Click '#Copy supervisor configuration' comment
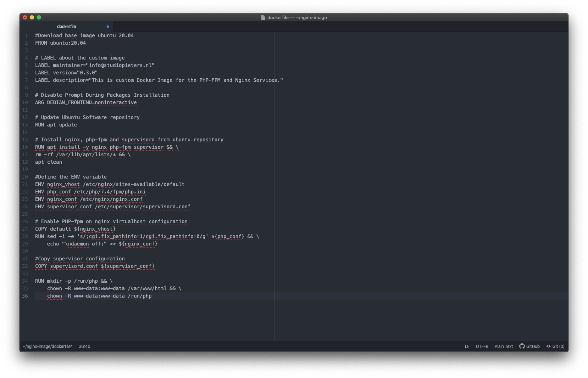Screen dimensions: 588x378 (x=80, y=259)
